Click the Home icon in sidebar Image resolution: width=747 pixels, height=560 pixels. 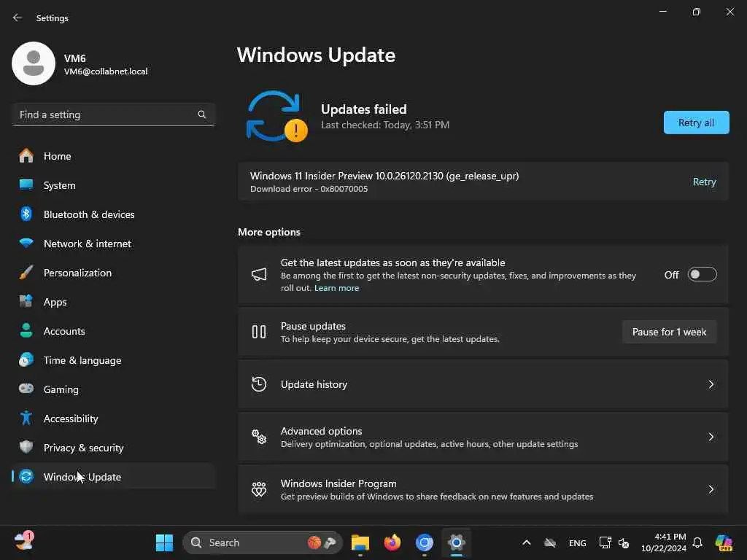tap(26, 156)
